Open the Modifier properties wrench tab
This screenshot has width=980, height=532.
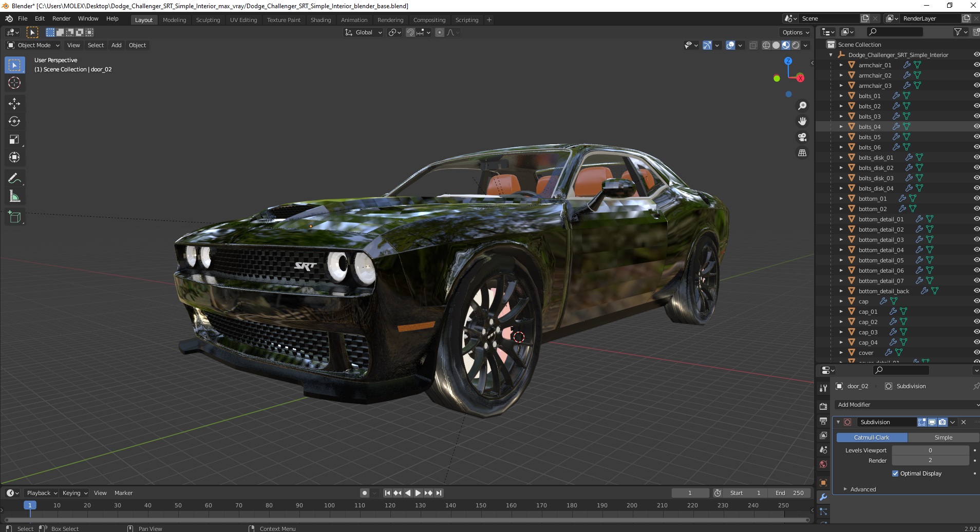[823, 497]
